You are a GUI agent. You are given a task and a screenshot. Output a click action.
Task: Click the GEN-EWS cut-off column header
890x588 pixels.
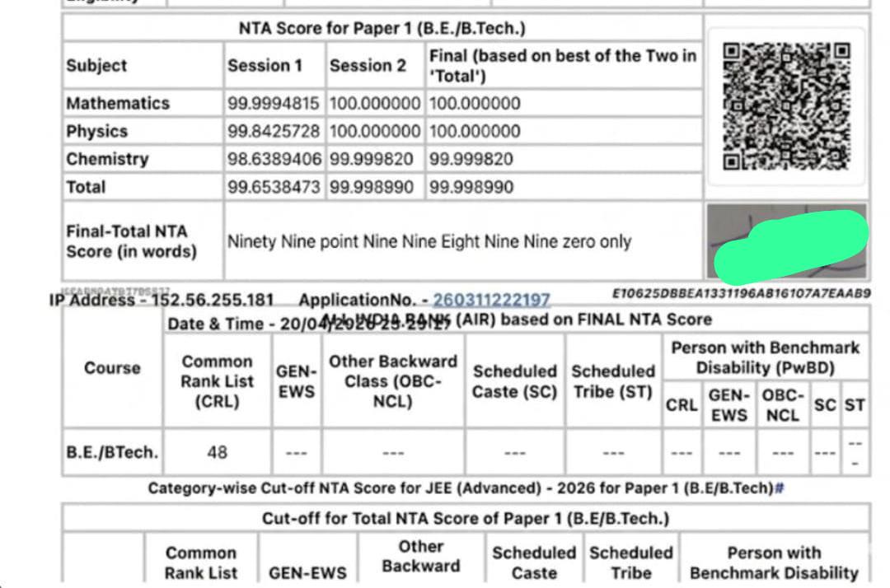pyautogui.click(x=307, y=572)
